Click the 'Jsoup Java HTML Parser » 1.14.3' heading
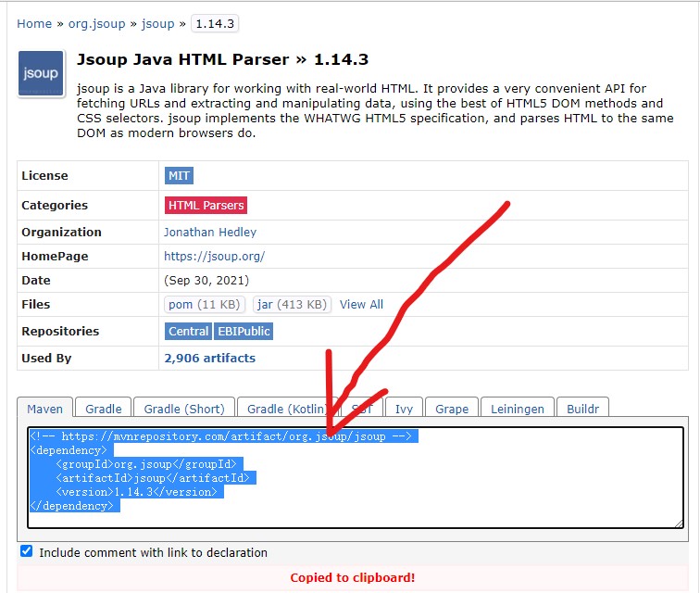Screen dimensions: 700x593 pyautogui.click(x=223, y=59)
